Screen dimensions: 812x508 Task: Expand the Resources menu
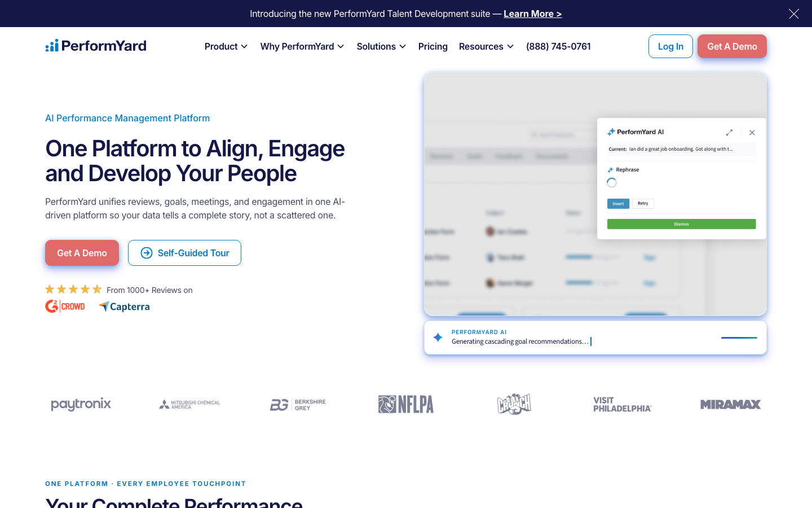pos(486,46)
